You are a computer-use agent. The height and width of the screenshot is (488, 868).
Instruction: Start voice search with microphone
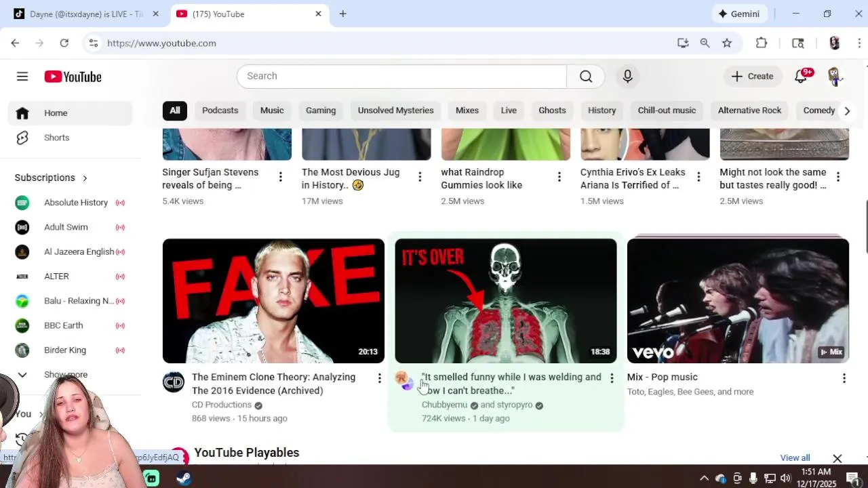627,76
